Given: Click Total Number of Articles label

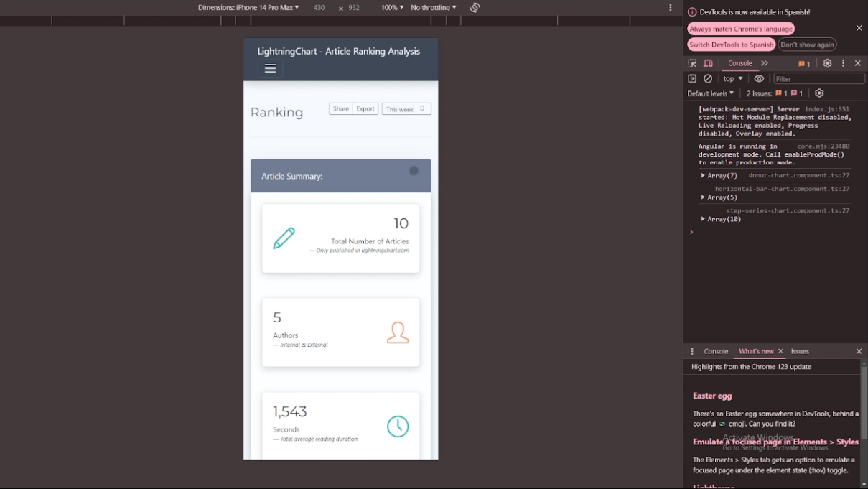Looking at the screenshot, I should [x=370, y=241].
